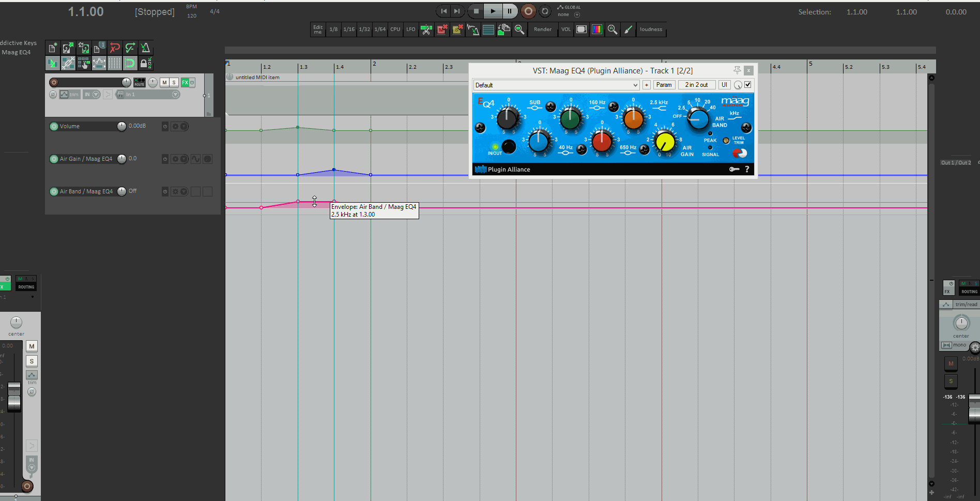This screenshot has height=501, width=980.
Task: Click the white screen toolbar icon
Action: [x=581, y=29]
